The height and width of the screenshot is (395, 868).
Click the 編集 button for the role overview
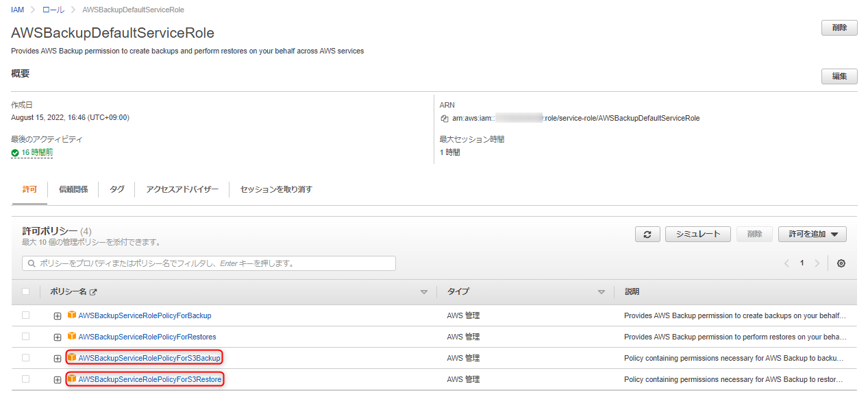coord(839,76)
